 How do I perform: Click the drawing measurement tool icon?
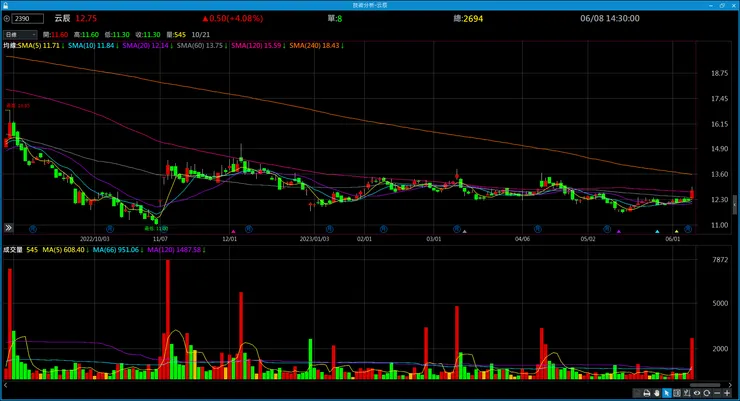[x=687, y=393]
